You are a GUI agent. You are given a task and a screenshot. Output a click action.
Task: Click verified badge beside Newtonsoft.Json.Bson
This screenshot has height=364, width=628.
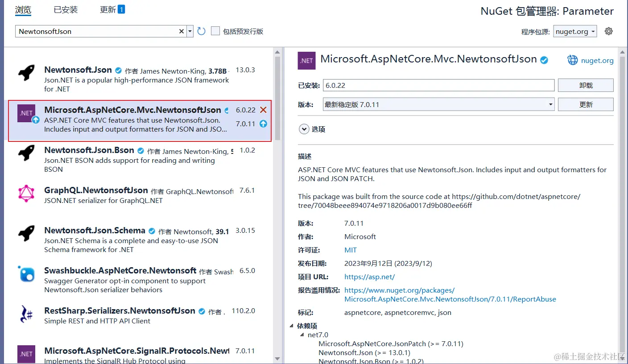140,150
